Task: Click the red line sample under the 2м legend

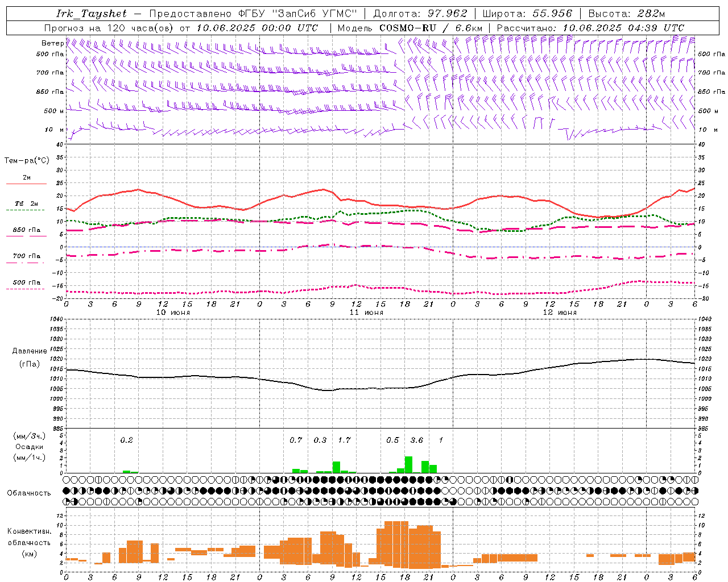Action: (x=26, y=184)
